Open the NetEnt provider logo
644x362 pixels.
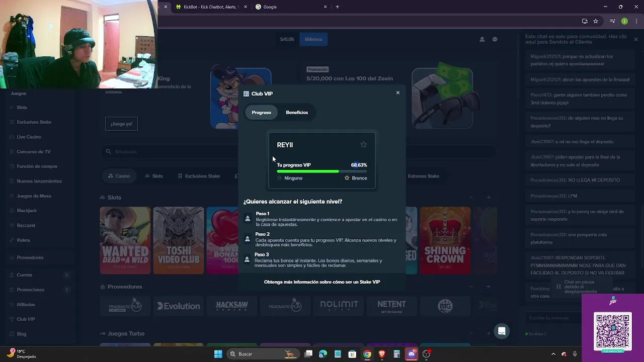point(392,306)
